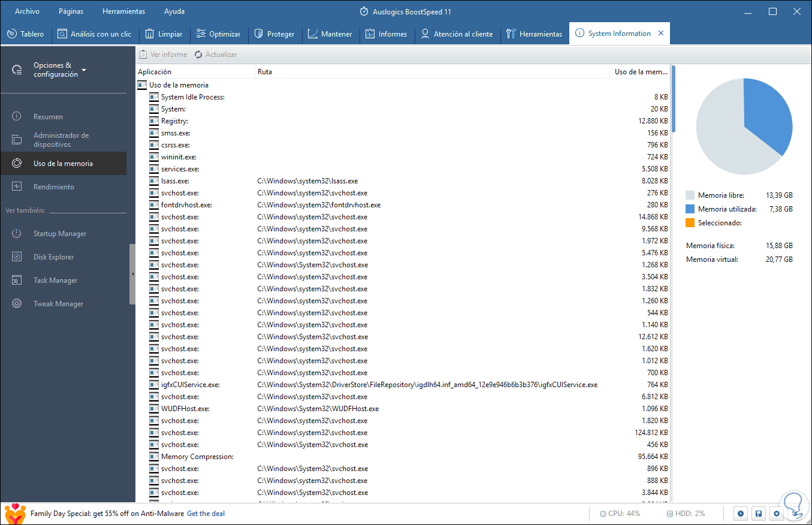812x525 pixels.
Task: Open the Rendimiento sidebar section
Action: [63, 187]
